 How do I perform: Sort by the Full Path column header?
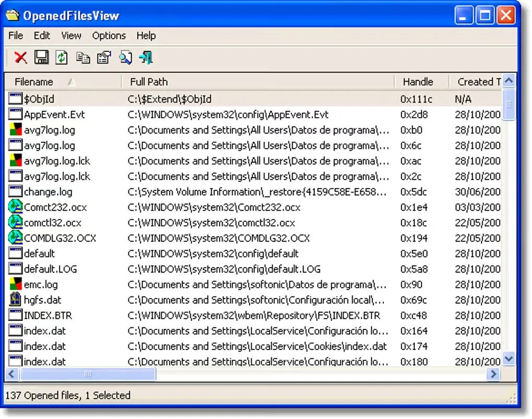tap(258, 82)
